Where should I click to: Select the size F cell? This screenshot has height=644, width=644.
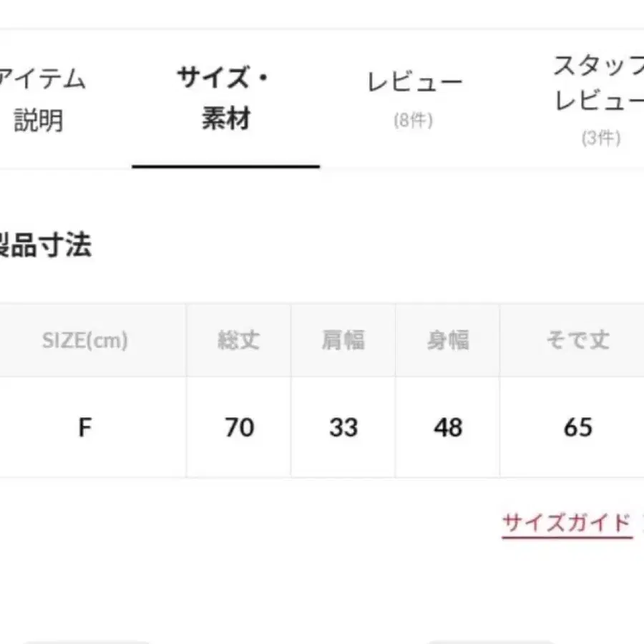pyautogui.click(x=84, y=427)
